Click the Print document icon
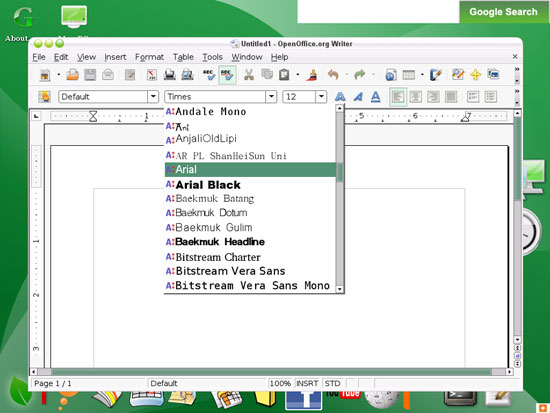 point(170,75)
